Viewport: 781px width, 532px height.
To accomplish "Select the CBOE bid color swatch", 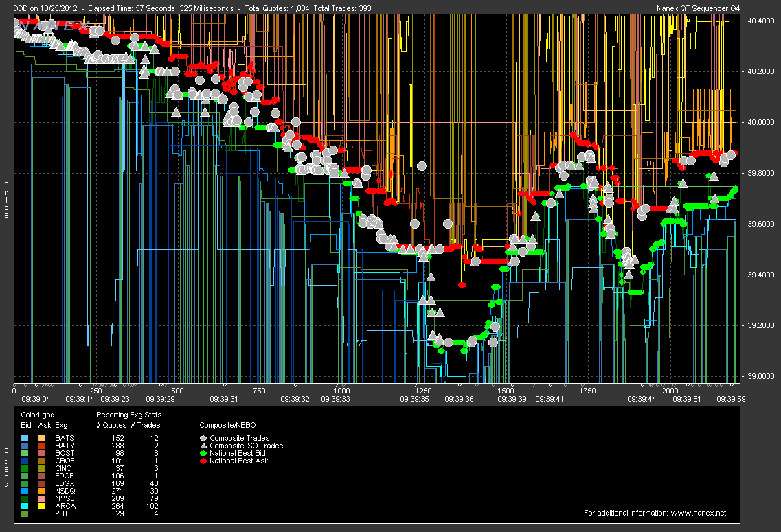I will click(25, 461).
